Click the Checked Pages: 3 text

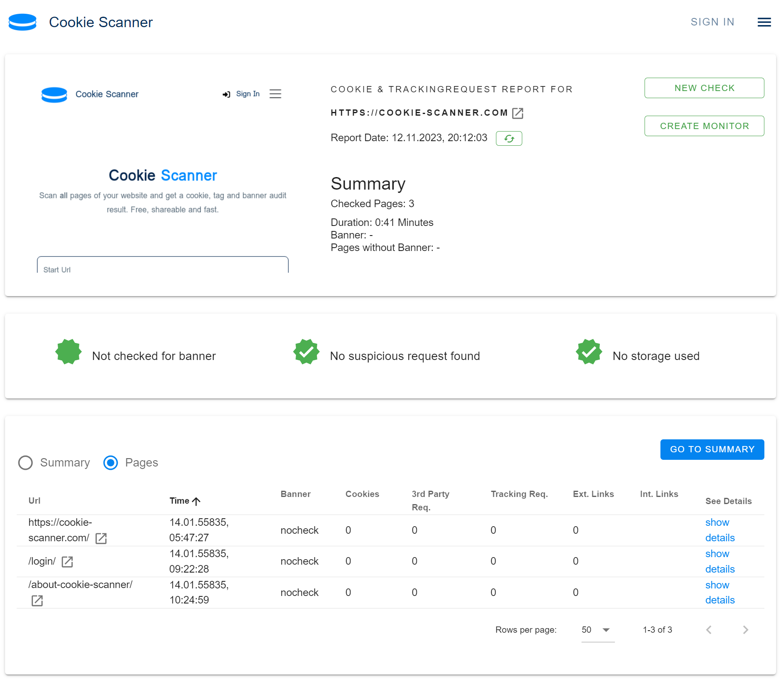click(x=372, y=204)
